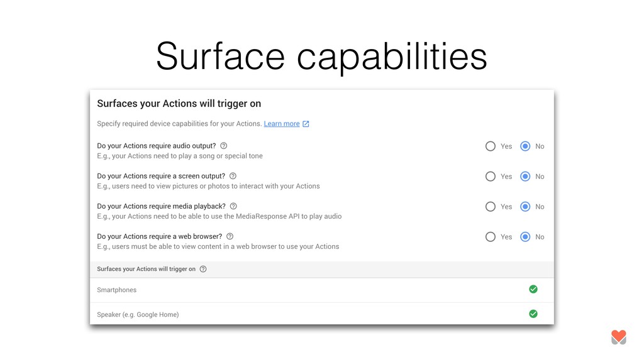
Task: Click help icon beside media playback question
Action: click(x=233, y=206)
